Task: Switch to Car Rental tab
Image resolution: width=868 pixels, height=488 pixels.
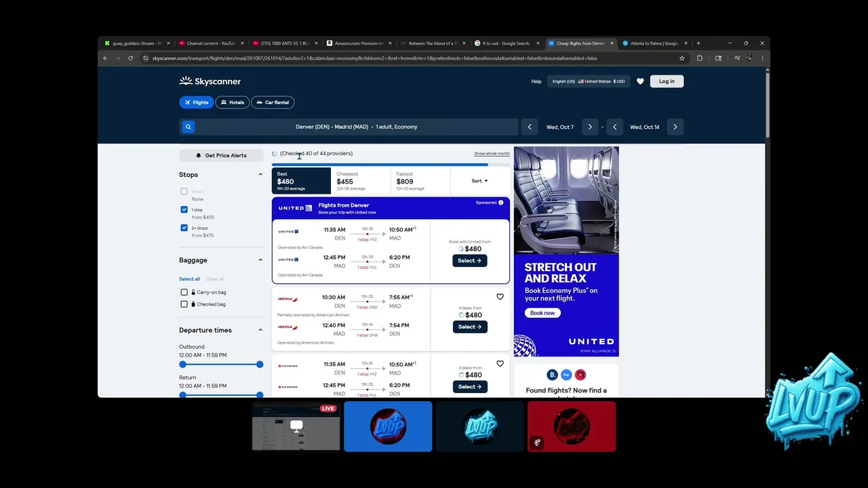Action: pyautogui.click(x=273, y=102)
